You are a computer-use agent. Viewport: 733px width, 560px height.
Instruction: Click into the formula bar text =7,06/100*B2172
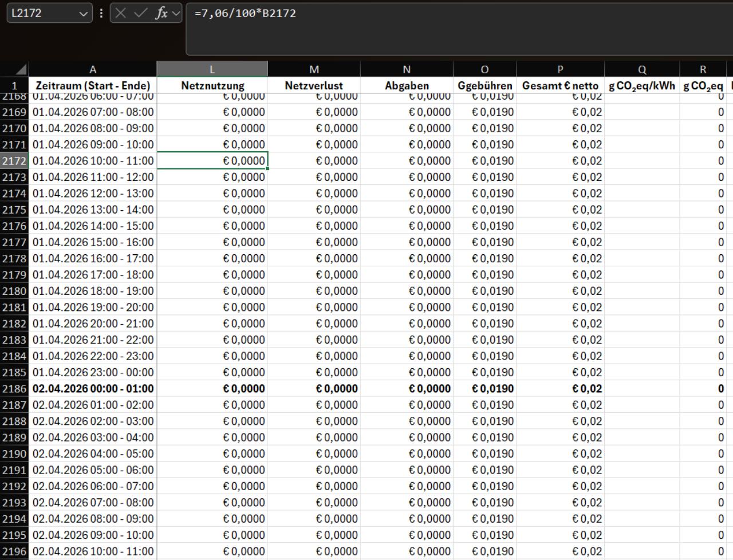[x=245, y=13]
